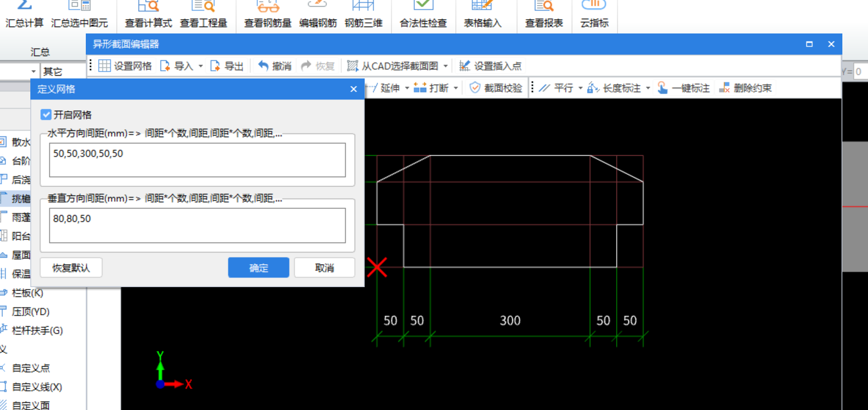Click the 汇总计算 ribbon icon
The width and height of the screenshot is (868, 410).
(25, 14)
